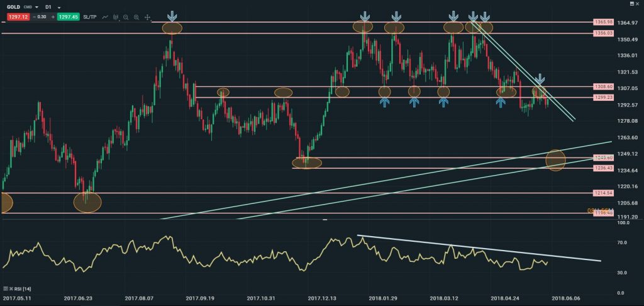This screenshot has width=644, height=306.
Task: Click the green buy price 1297.45
Action: 69,17
